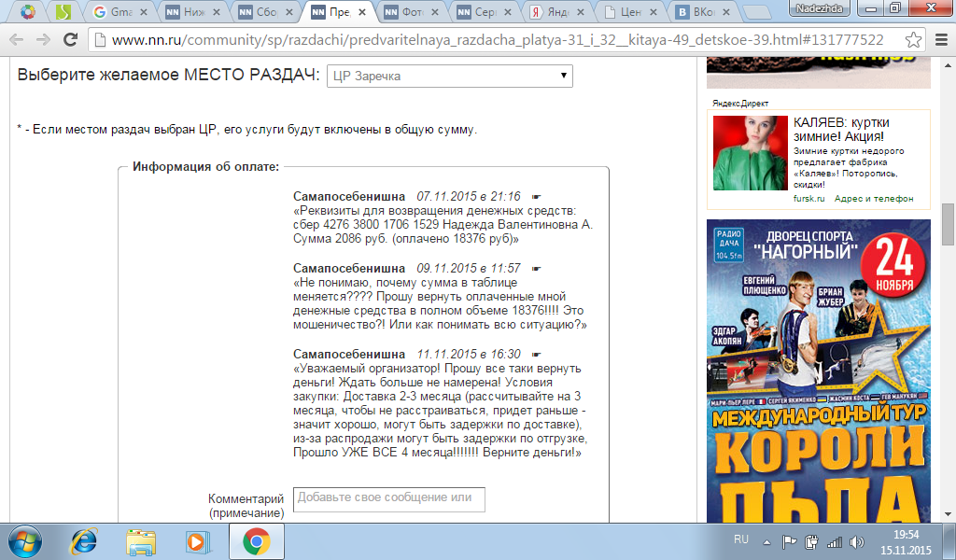
Task: Open the Windows Start button
Action: point(25,541)
